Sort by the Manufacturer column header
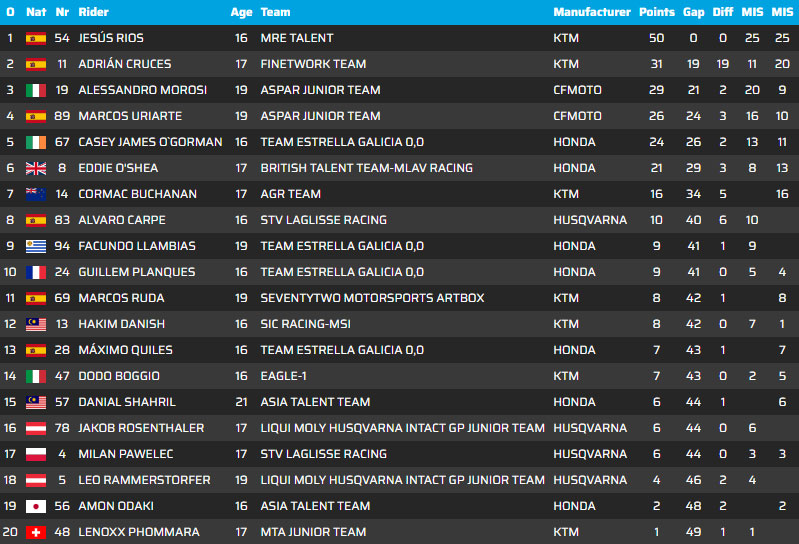 (x=591, y=12)
